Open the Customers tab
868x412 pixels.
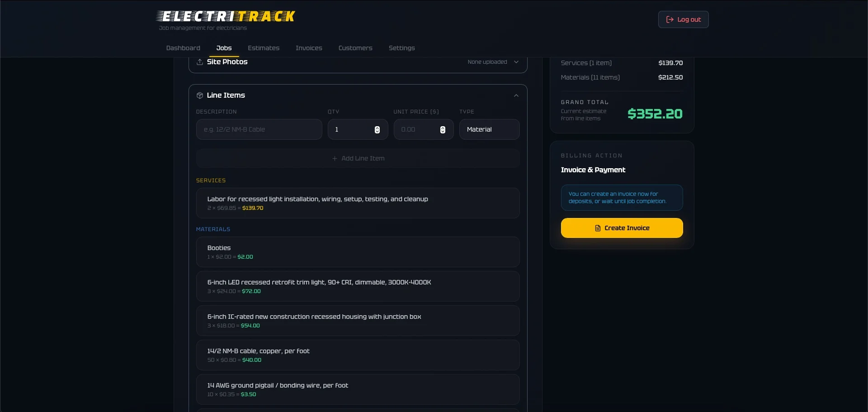tap(355, 48)
